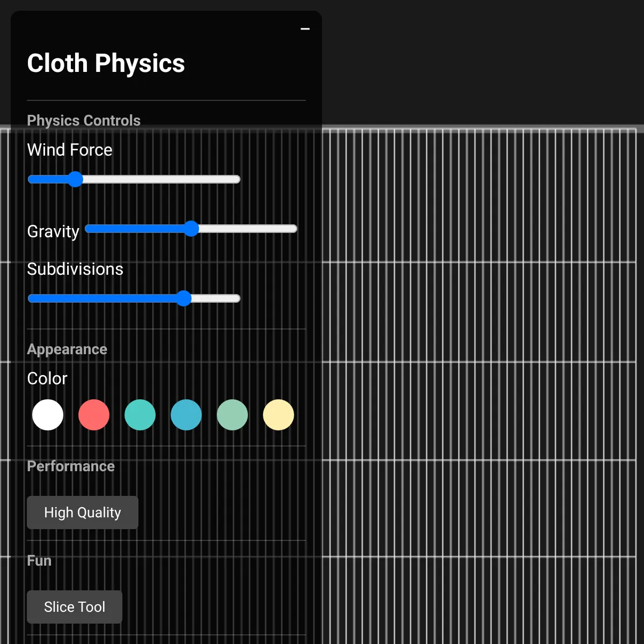The width and height of the screenshot is (644, 644).
Task: Choose the pale yellow color swatch
Action: pos(279,415)
